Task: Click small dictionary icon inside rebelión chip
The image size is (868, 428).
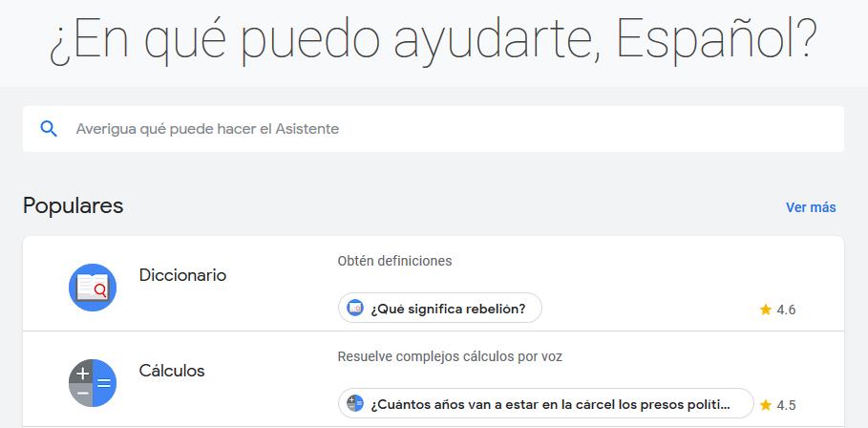Action: pyautogui.click(x=355, y=308)
